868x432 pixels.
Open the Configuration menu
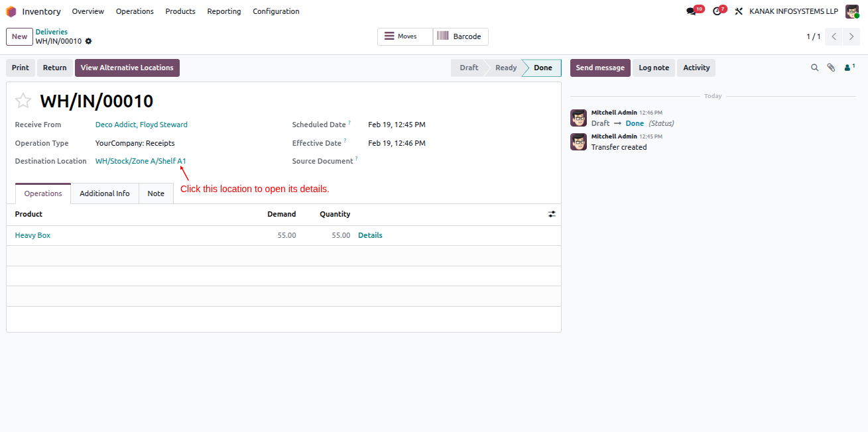(276, 11)
